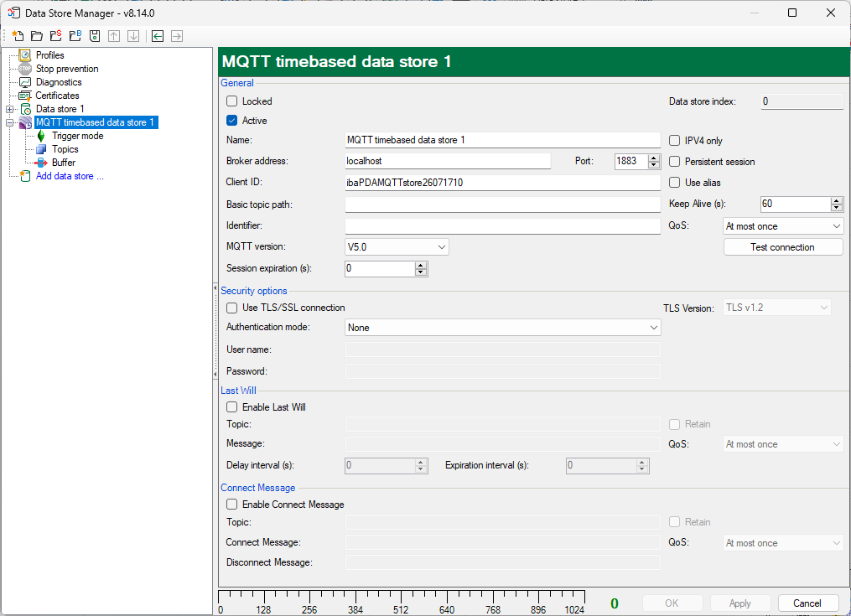
Task: Click into the Name text field
Action: coord(502,140)
